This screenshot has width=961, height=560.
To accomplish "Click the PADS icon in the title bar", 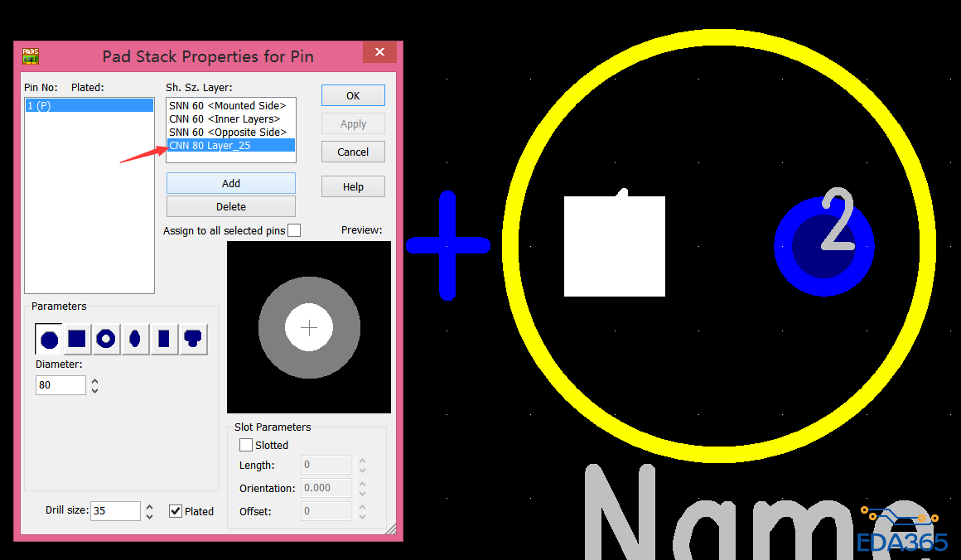I will pyautogui.click(x=31, y=56).
